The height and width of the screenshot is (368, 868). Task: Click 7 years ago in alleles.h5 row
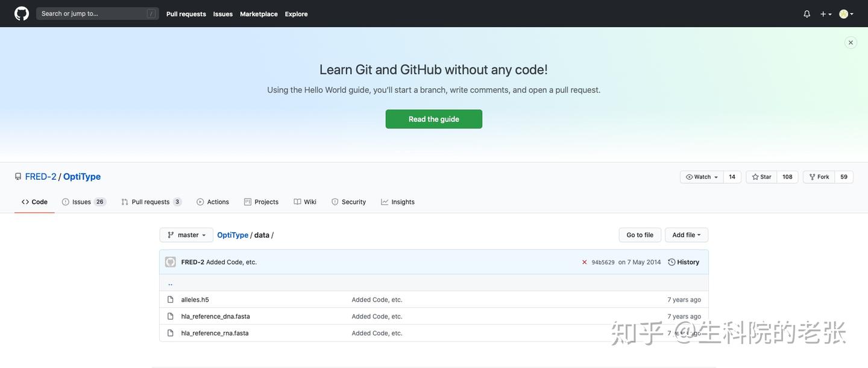pyautogui.click(x=684, y=300)
